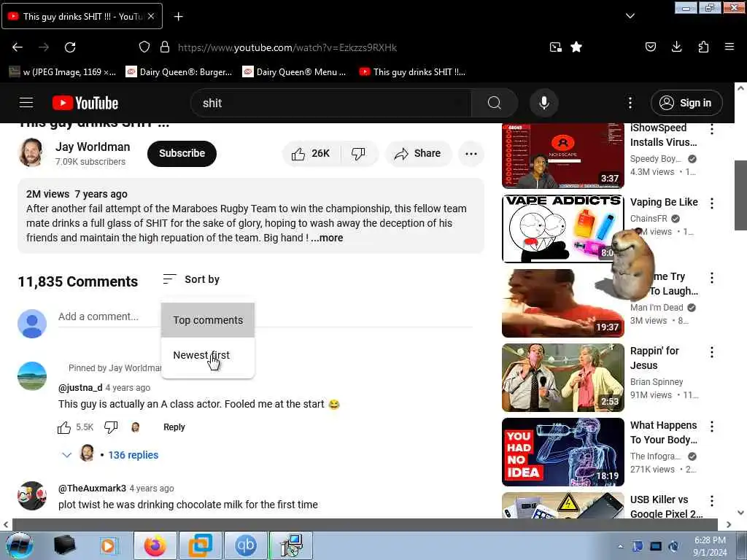Select Top comments sort option
This screenshot has height=560, width=747.
208,320
